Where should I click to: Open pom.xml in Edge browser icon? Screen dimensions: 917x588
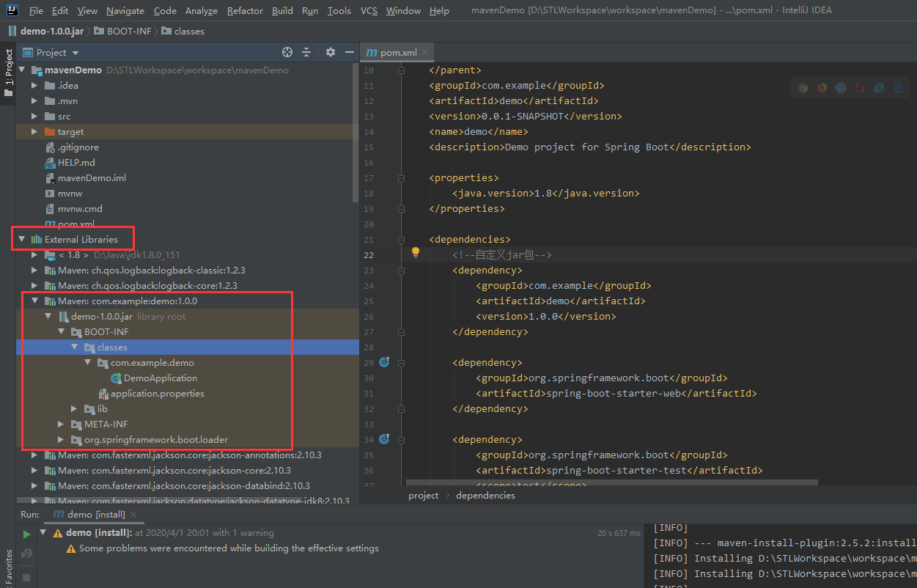tap(897, 88)
